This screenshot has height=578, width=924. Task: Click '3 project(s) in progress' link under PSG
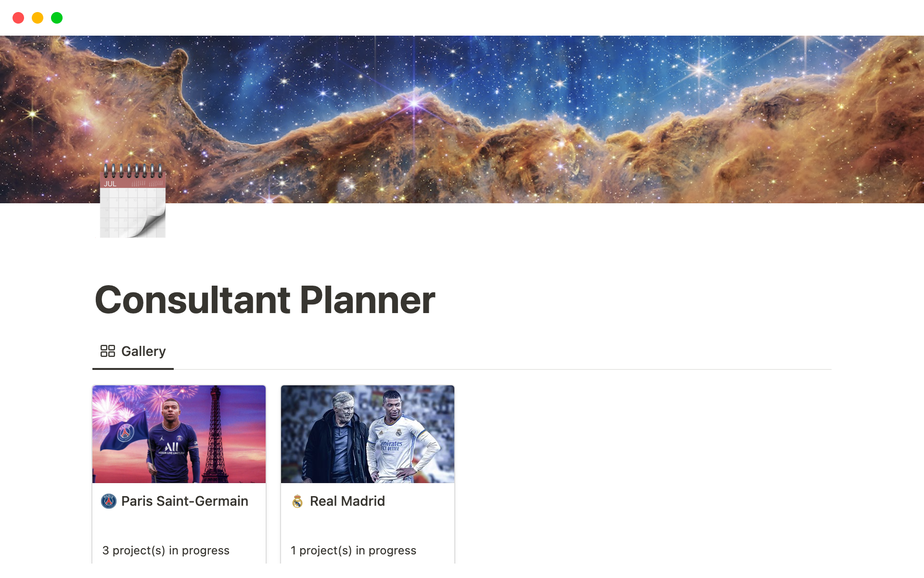pyautogui.click(x=166, y=550)
